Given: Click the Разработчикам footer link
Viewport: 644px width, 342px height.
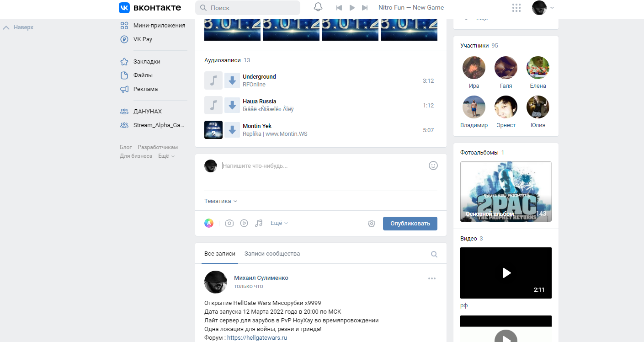Looking at the screenshot, I should point(158,147).
